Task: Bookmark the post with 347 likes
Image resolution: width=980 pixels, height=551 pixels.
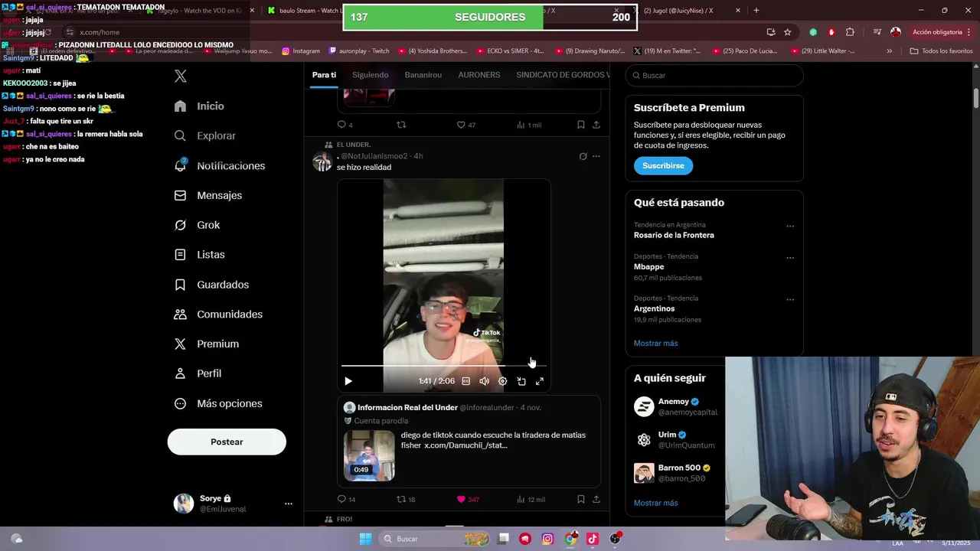Action: coord(581,499)
